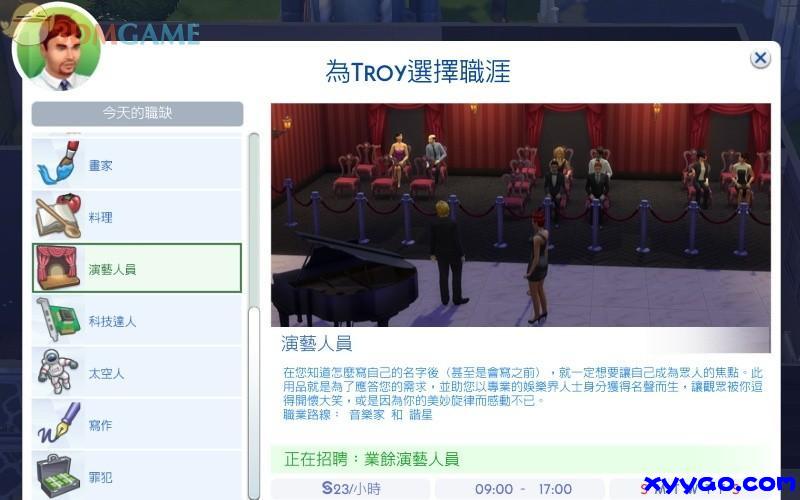
Task: Close the career selection dialog
Action: tap(760, 58)
